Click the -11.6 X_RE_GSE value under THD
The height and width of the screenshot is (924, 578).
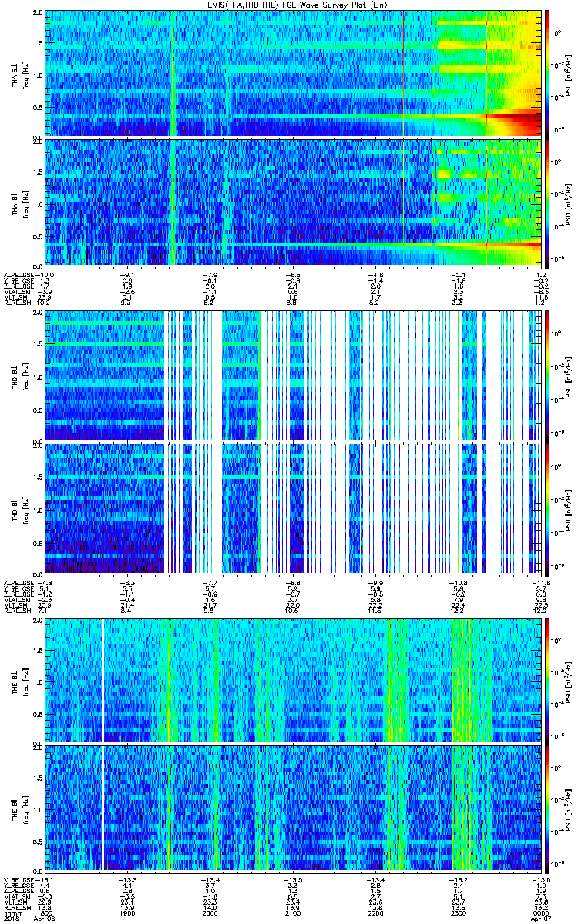tap(539, 581)
